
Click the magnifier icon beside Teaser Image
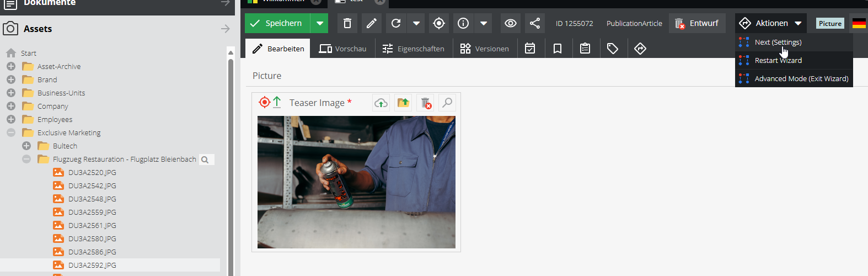tap(447, 103)
